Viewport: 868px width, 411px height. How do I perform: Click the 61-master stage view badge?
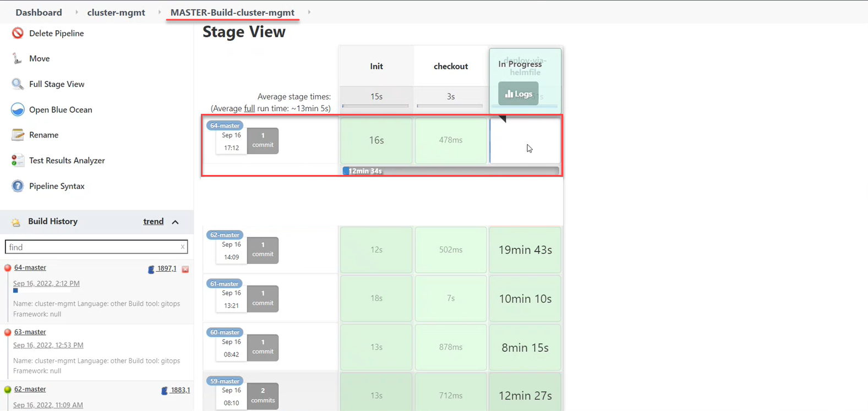pyautogui.click(x=225, y=284)
